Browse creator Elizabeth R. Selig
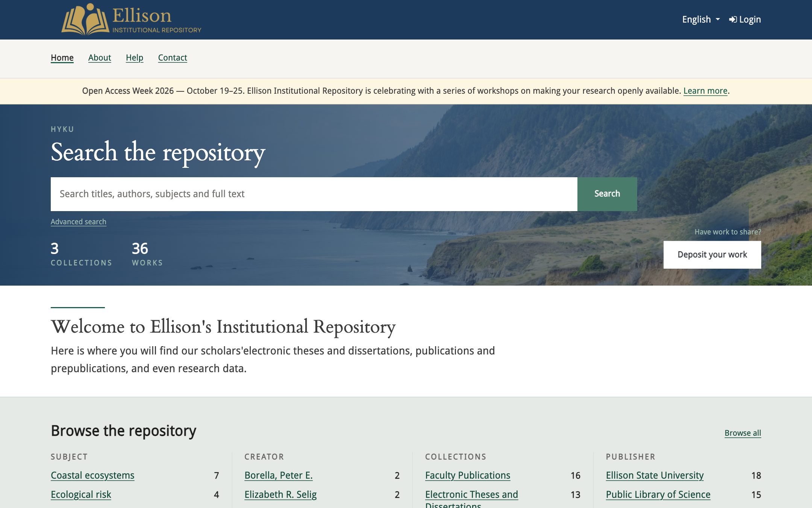Viewport: 812px width, 508px height. pyautogui.click(x=280, y=494)
